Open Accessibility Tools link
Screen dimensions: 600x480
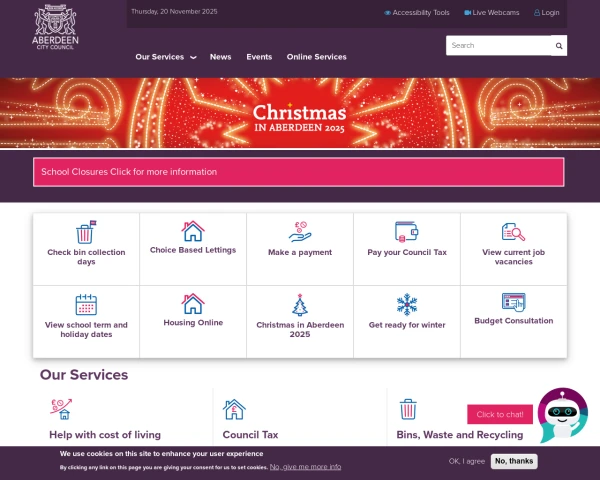click(x=417, y=13)
